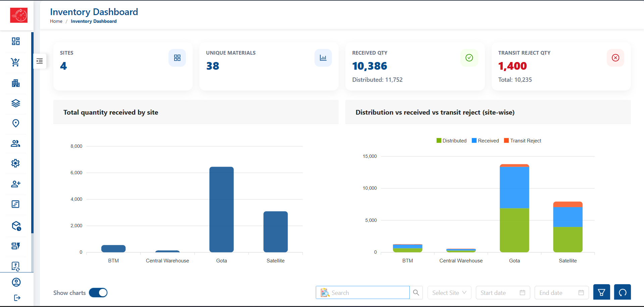
Task: Toggle Distributed series in chart legend
Action: pos(451,141)
